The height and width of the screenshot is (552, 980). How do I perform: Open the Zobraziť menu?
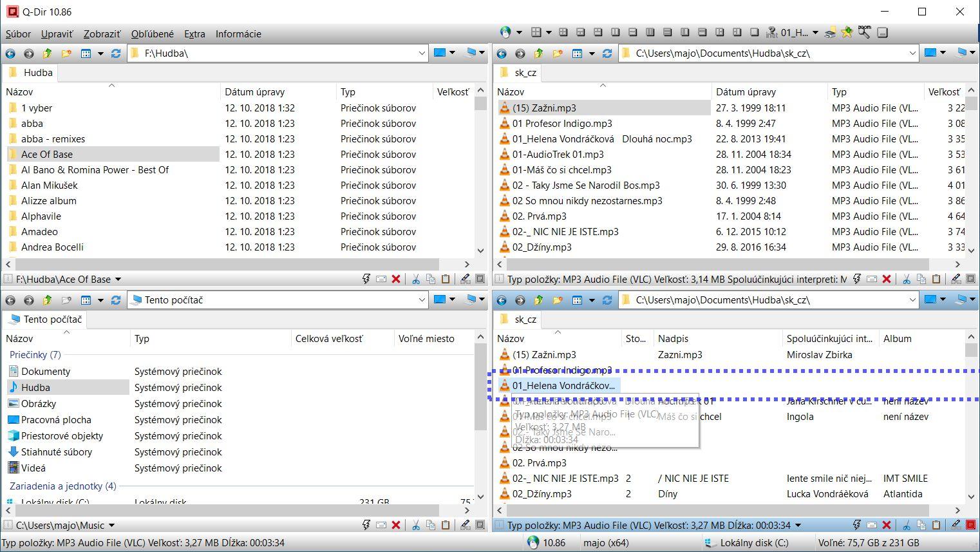(x=102, y=34)
